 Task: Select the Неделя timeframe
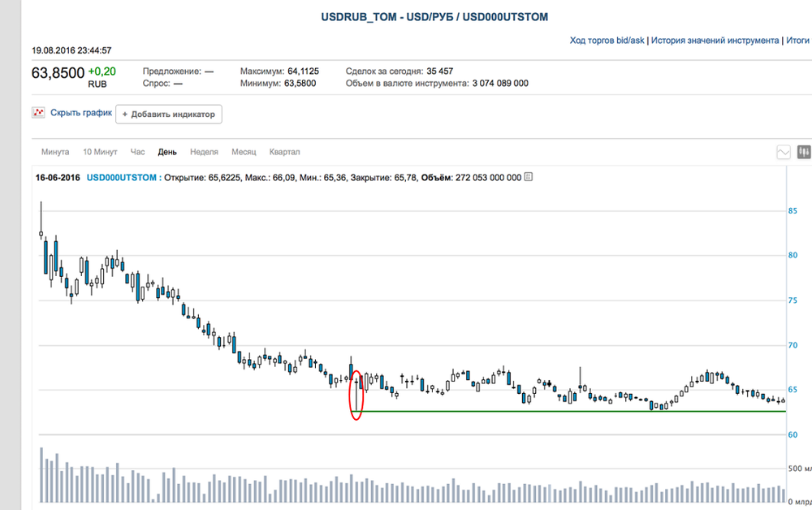click(204, 152)
